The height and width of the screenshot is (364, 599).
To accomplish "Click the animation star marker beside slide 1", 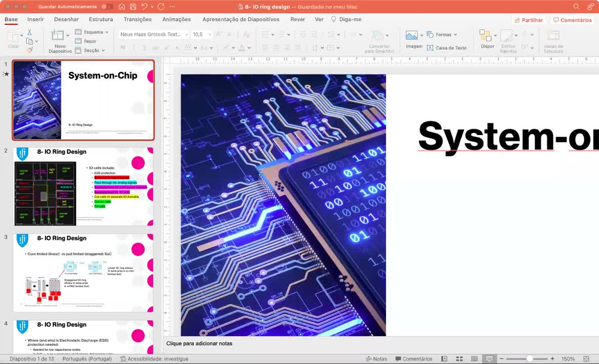I will point(6,74).
